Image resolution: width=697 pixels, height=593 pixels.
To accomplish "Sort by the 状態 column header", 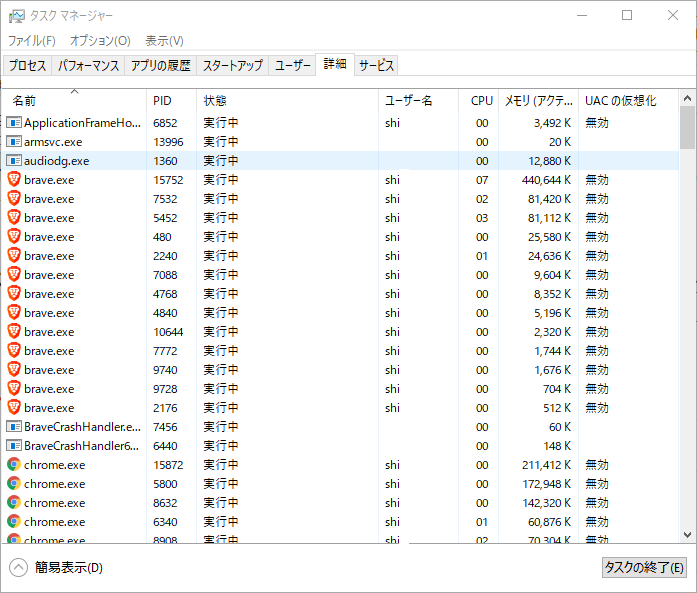I will [x=287, y=100].
